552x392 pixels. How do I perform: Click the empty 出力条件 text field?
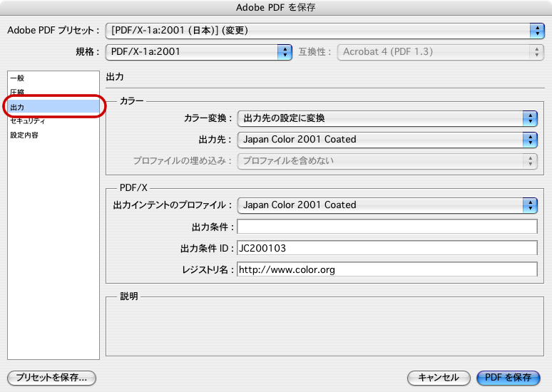(387, 227)
